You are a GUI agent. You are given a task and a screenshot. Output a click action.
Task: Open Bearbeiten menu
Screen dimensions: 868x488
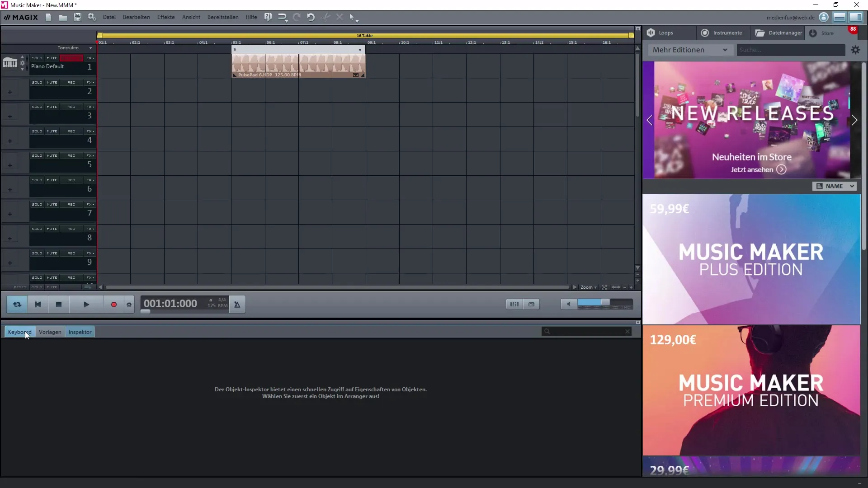pyautogui.click(x=137, y=17)
